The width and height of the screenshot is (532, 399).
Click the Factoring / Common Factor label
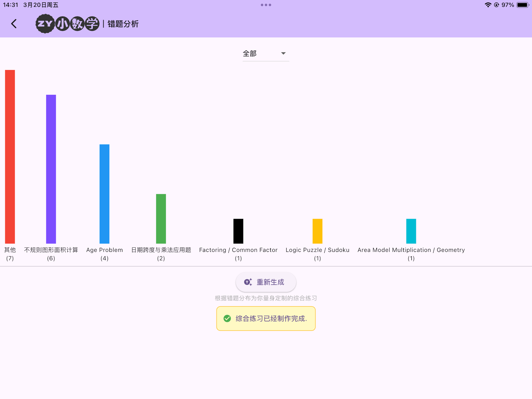238,250
